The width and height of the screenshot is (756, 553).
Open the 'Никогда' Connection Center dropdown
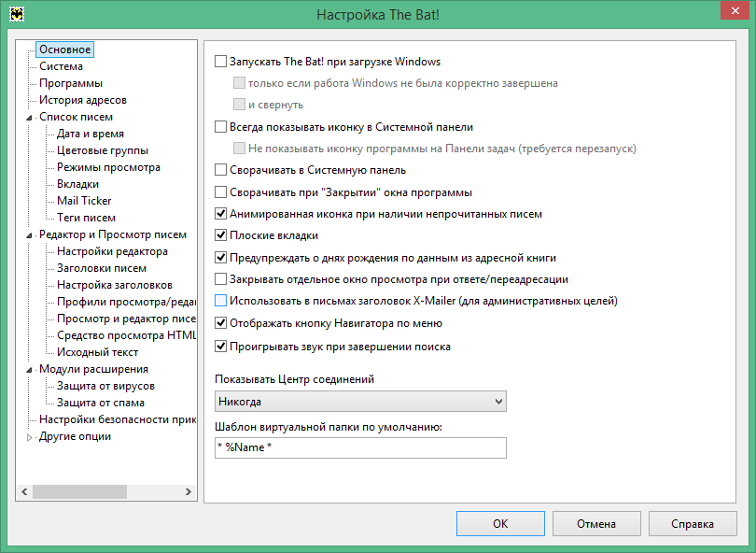click(360, 402)
